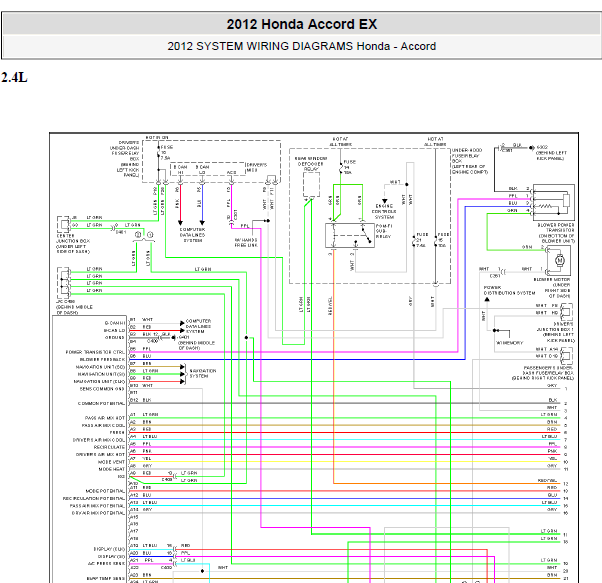The width and height of the screenshot is (602, 583).
Task: Click 'MODE POTENTIAL' pin label
Action: point(105,491)
